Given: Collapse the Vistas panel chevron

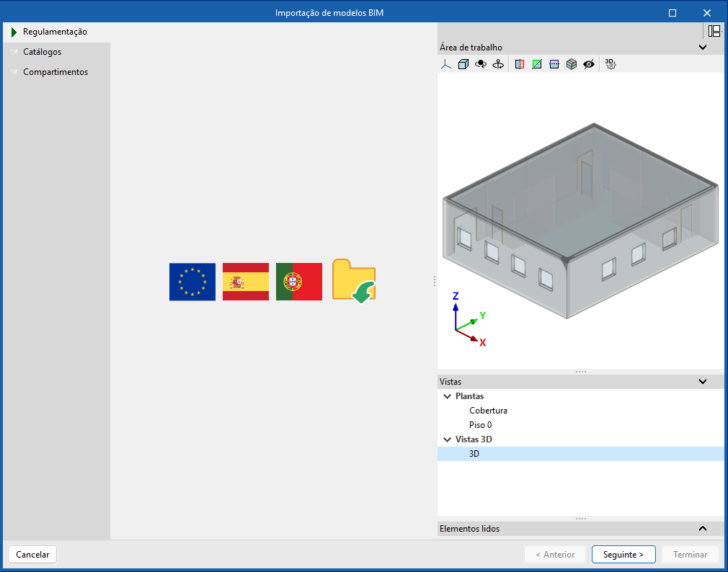Looking at the screenshot, I should tap(703, 381).
